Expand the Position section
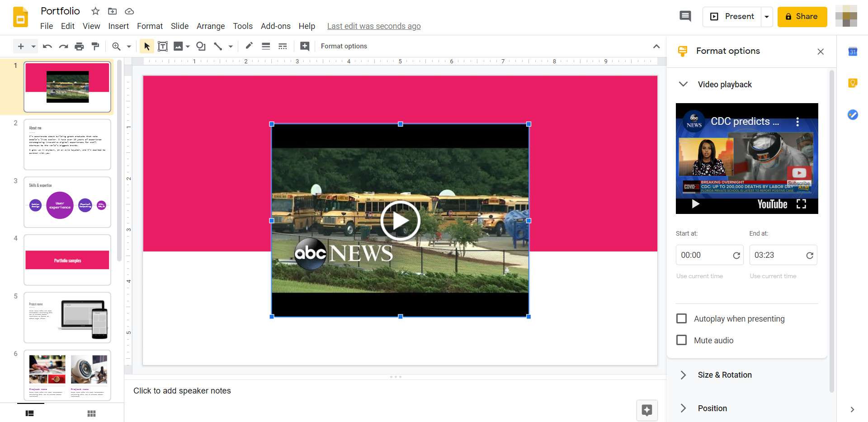868x422 pixels. tap(683, 408)
